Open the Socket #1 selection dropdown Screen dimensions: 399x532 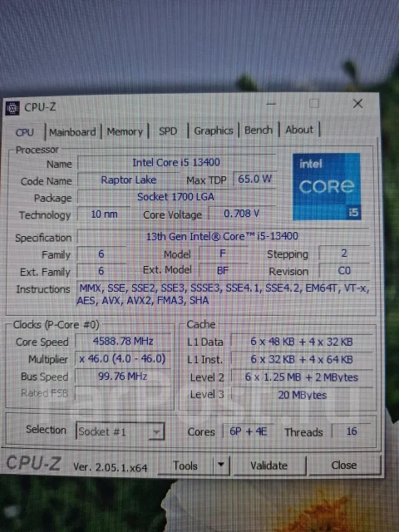tap(120, 431)
